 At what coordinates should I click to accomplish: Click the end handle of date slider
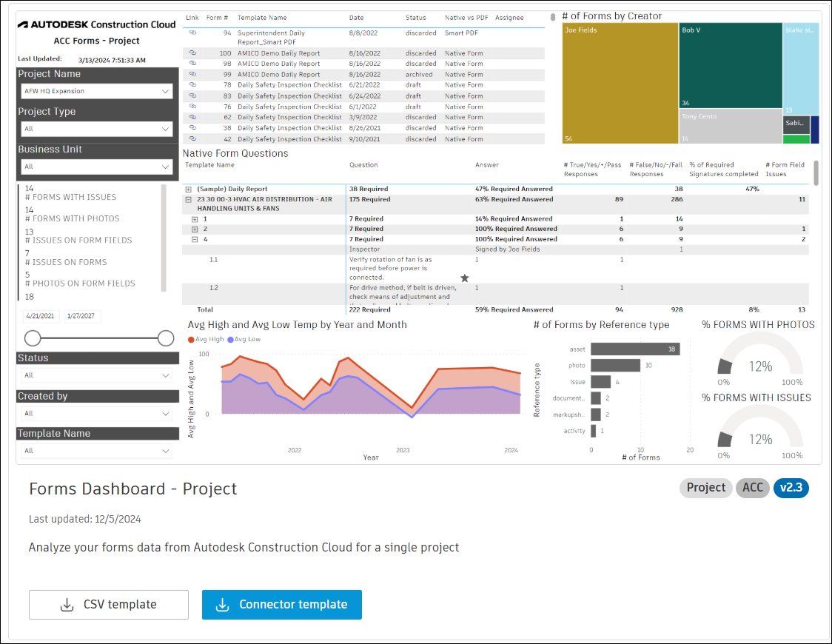click(x=166, y=338)
